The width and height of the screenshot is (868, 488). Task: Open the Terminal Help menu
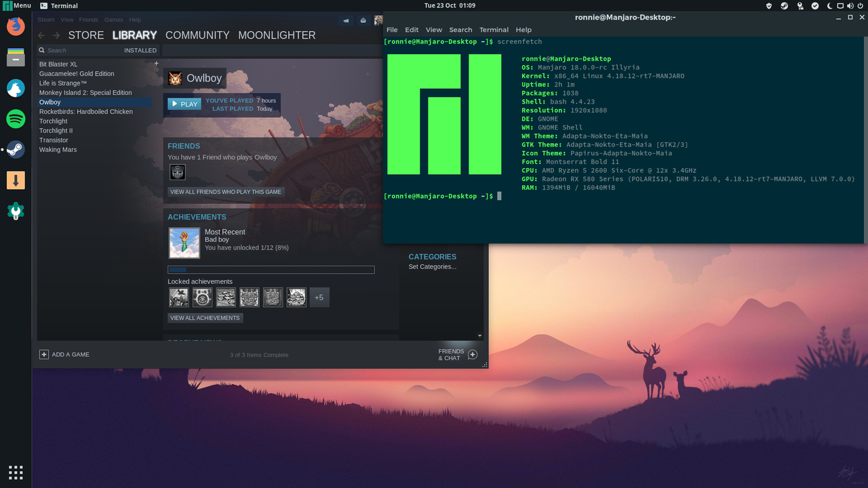pos(524,30)
